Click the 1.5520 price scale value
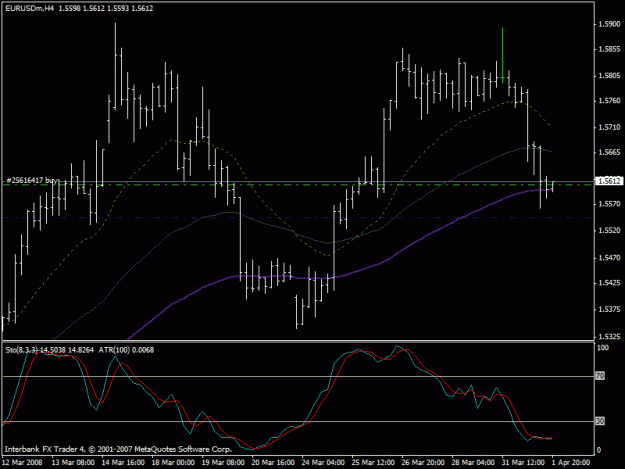This screenshot has width=625, height=469. tap(609, 230)
